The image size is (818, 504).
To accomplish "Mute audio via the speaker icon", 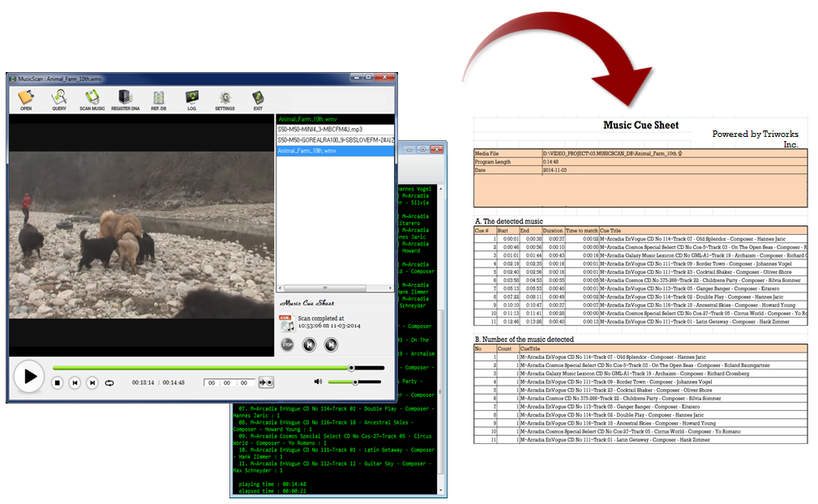I will point(319,382).
